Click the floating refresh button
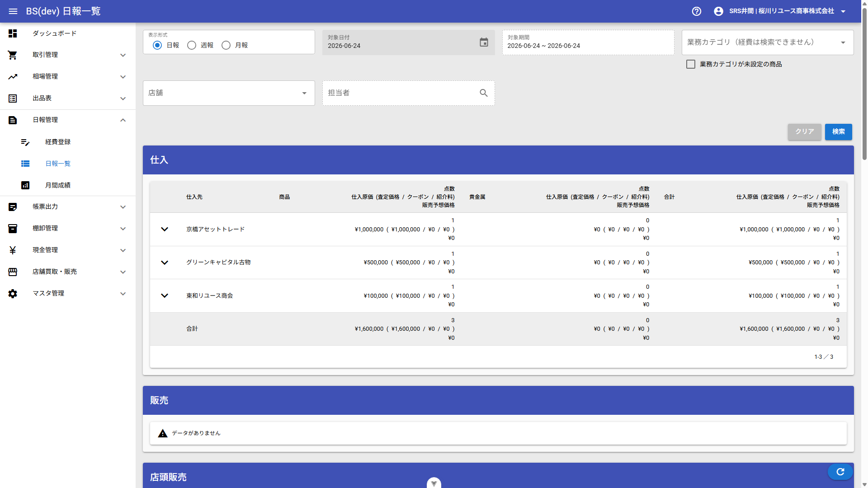This screenshot has width=868, height=488. click(840, 472)
